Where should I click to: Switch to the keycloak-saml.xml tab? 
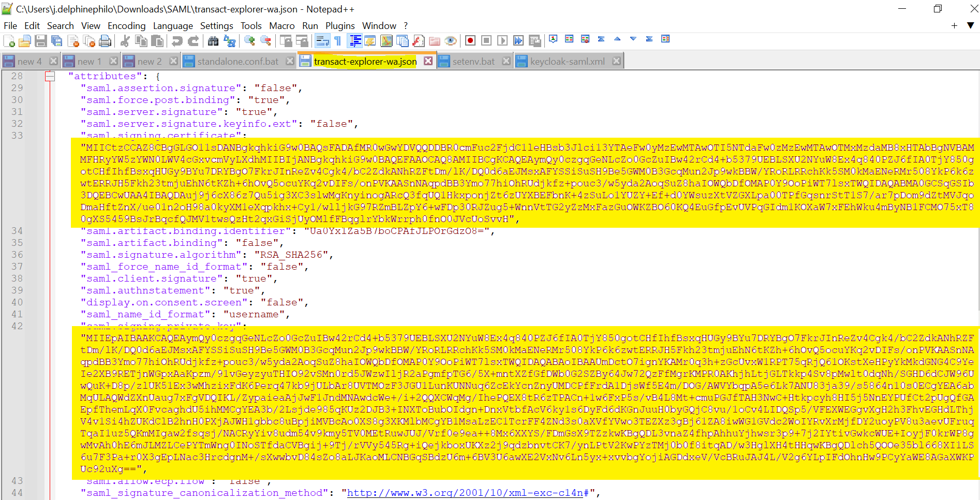click(567, 61)
